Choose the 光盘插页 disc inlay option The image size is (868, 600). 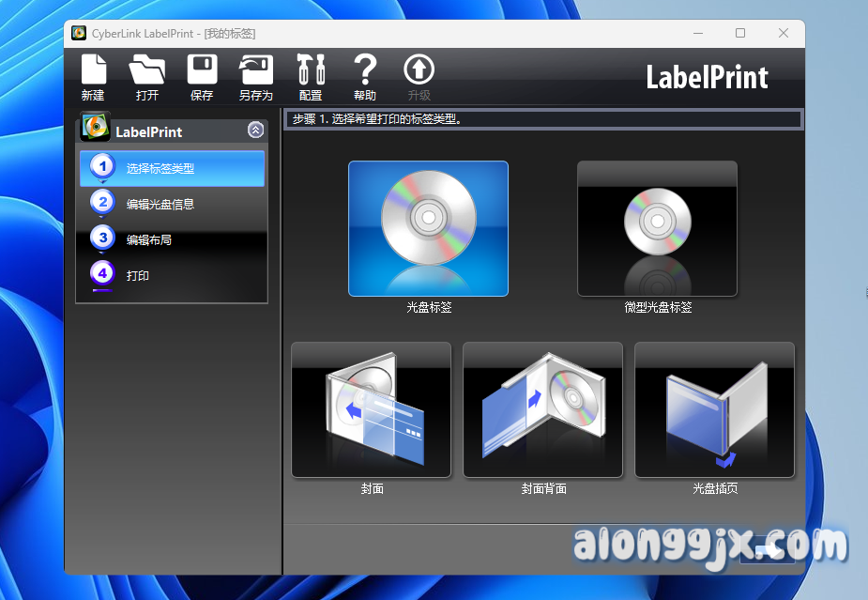(714, 409)
